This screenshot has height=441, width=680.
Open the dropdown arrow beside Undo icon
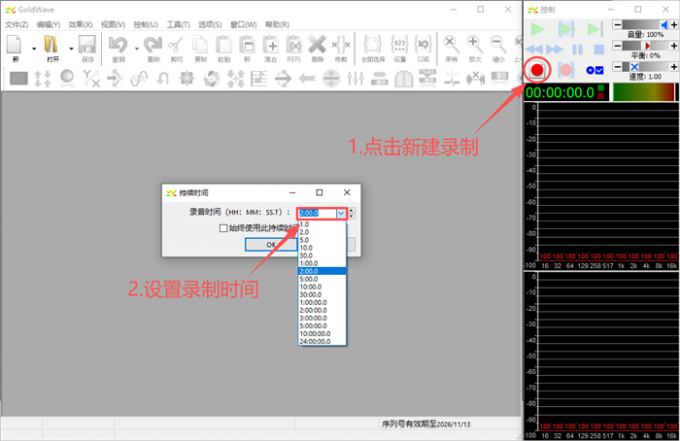pos(137,49)
